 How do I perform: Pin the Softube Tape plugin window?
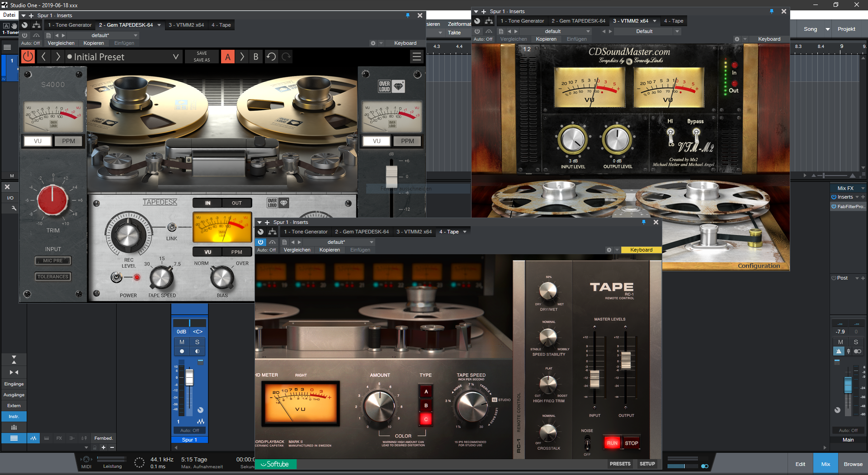coord(643,222)
